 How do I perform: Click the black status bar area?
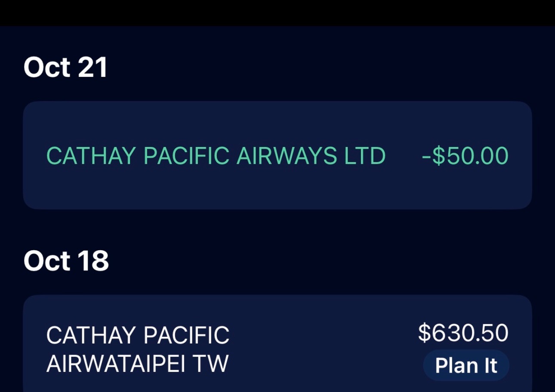pos(277,13)
